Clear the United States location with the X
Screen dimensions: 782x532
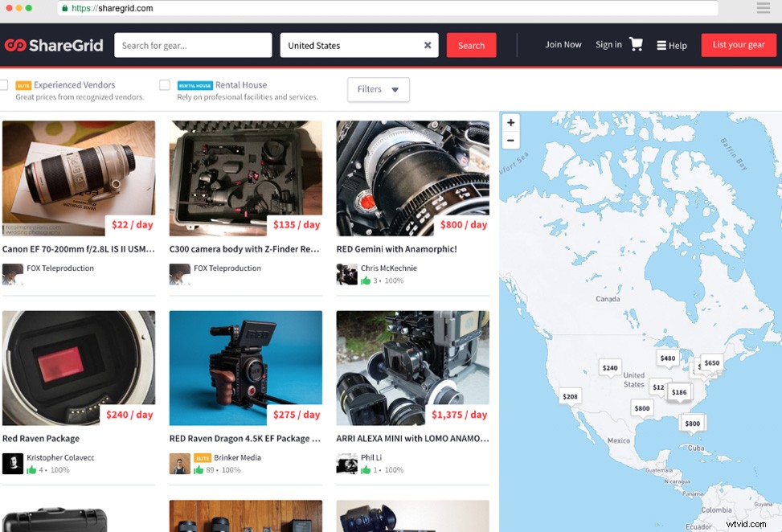[x=428, y=46]
